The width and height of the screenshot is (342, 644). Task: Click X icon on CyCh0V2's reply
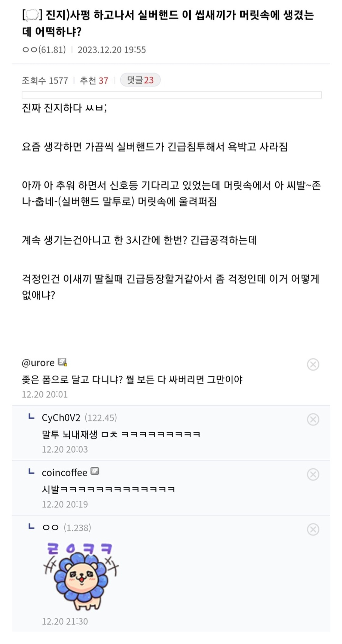click(313, 420)
